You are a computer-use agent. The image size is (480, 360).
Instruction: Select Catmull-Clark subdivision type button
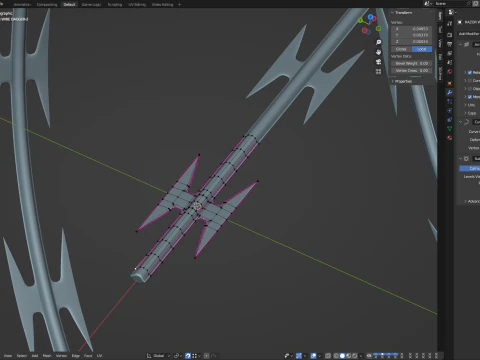tap(470, 168)
